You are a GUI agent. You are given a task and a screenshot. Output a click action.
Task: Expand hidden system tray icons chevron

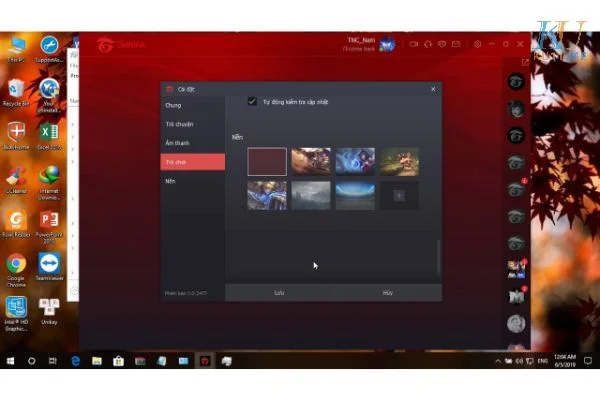(497, 361)
